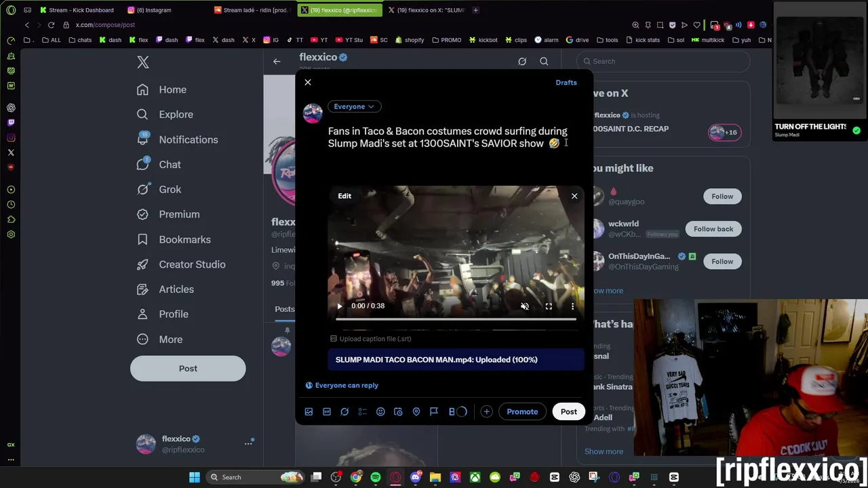
Task: Open Drafts in compose dialog
Action: [x=566, y=83]
